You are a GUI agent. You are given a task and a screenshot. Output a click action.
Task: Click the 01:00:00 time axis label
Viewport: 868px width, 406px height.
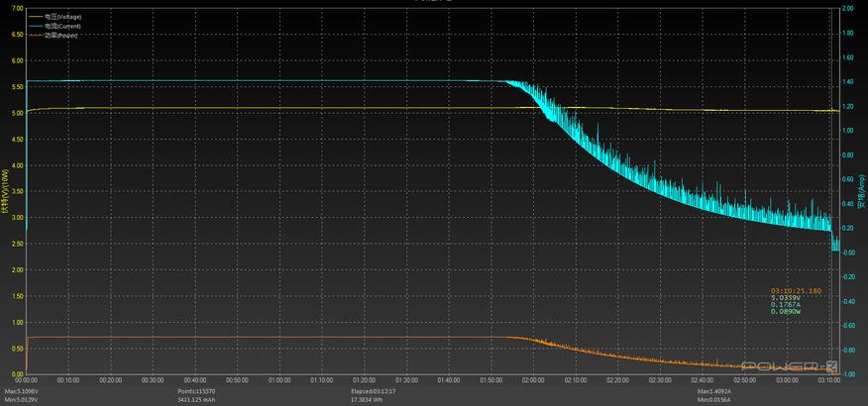[x=279, y=380]
